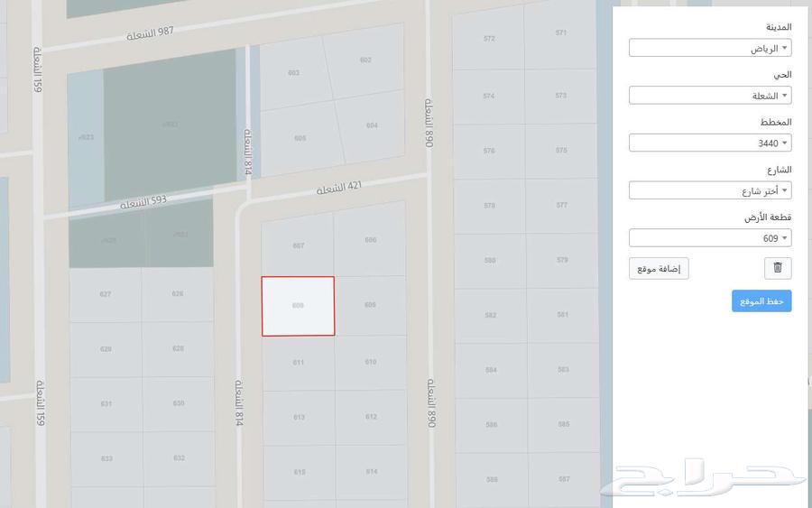Click parcel 572 on the map
The height and width of the screenshot is (508, 812).
[489, 39]
